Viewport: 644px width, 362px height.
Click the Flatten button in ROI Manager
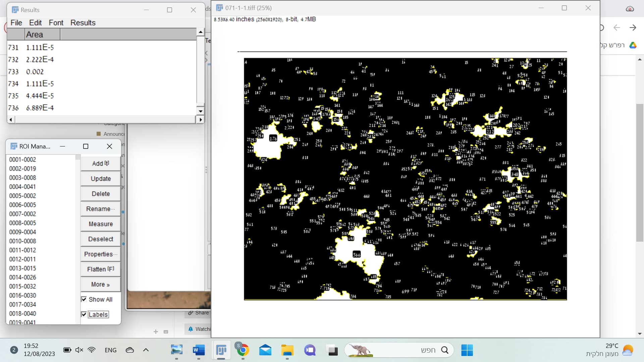point(100,269)
